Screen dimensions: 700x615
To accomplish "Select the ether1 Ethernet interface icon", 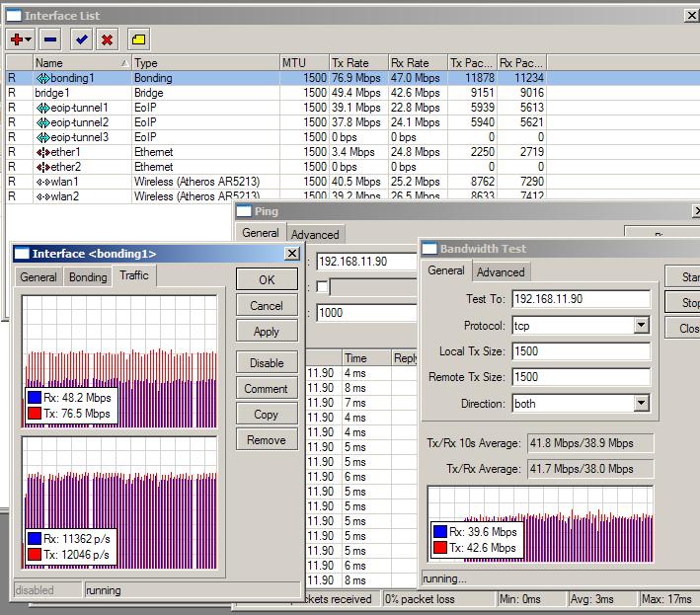I will click(42, 152).
